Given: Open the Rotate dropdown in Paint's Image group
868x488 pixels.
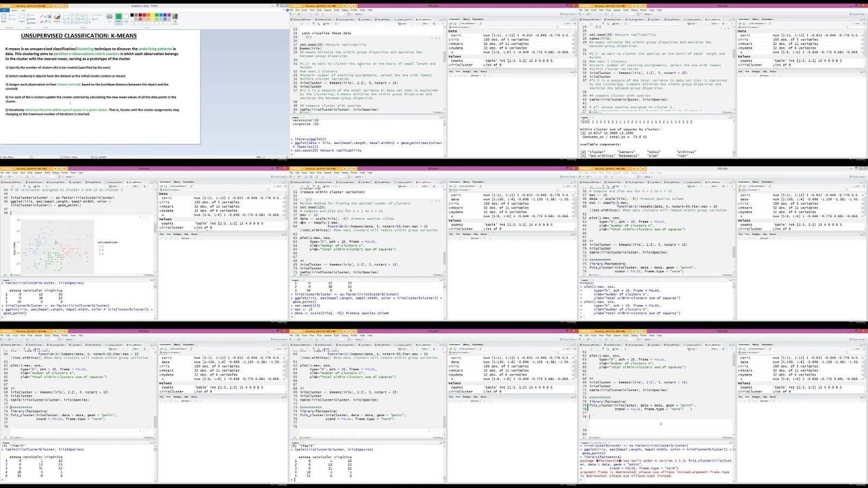Looking at the screenshot, I should [33, 23].
